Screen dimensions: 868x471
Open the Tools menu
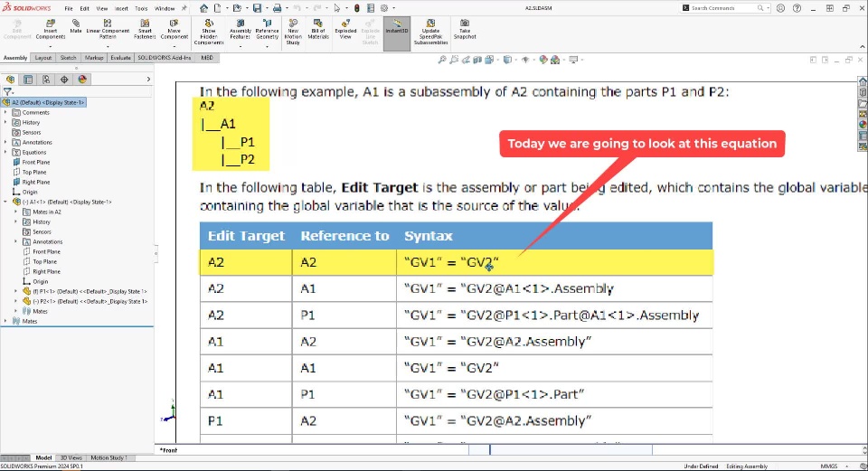pos(141,8)
